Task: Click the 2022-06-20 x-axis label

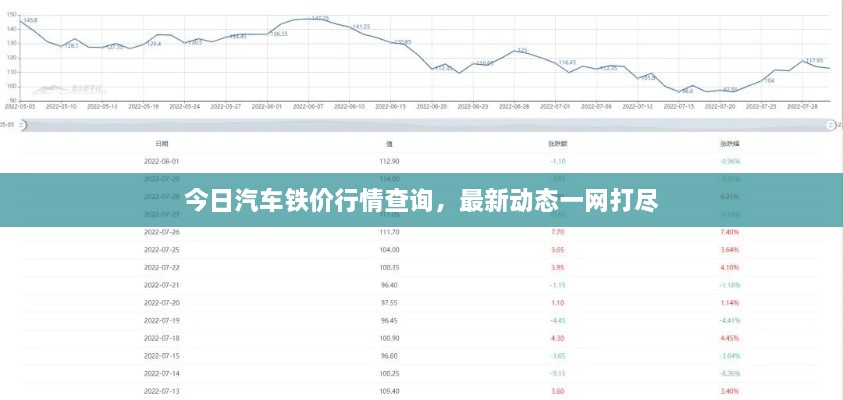Action: click(432, 106)
